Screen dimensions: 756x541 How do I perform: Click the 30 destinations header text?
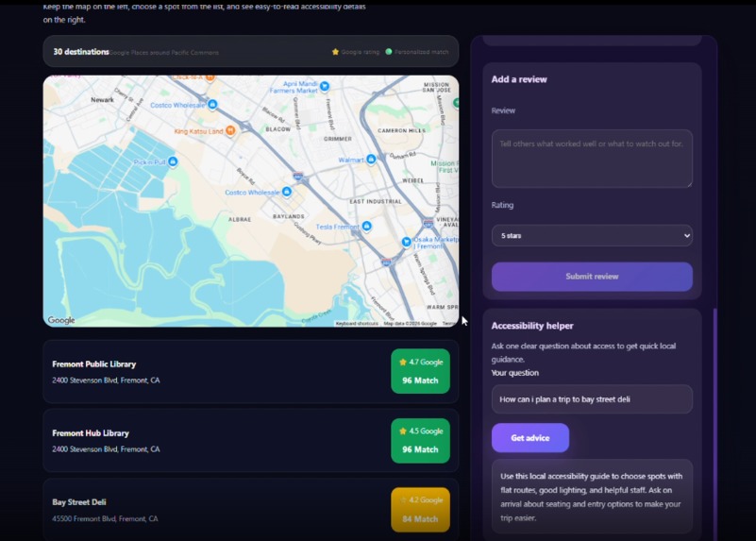[x=81, y=52]
